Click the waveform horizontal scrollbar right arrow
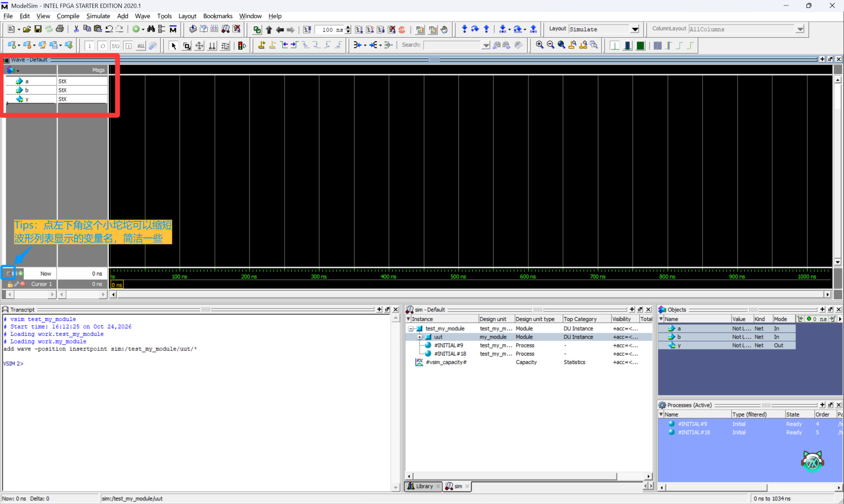Viewport: 844px width, 504px height. coord(828,294)
